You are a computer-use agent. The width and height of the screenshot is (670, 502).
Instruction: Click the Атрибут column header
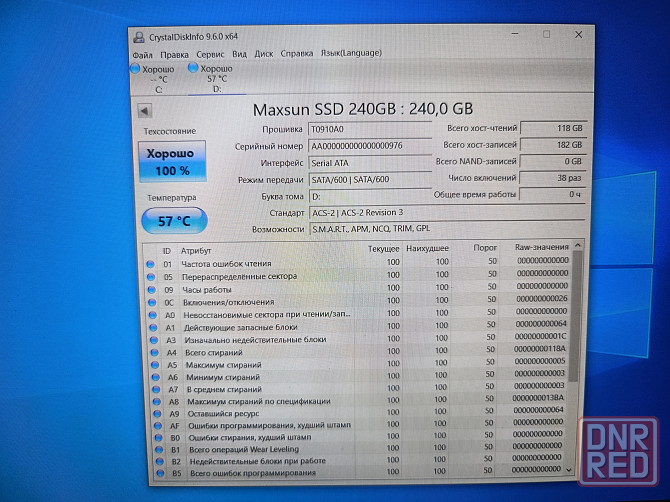(x=196, y=250)
